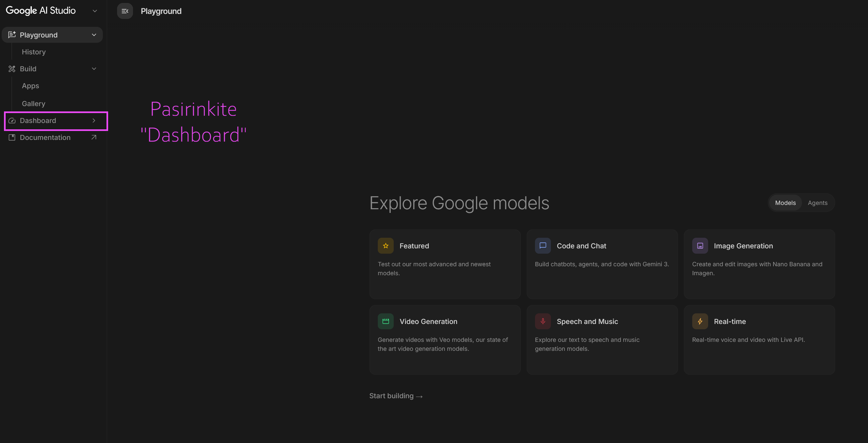Click 'Generate videos with Veo models' description
Viewport: 868px width, 443px height.
[x=443, y=344]
